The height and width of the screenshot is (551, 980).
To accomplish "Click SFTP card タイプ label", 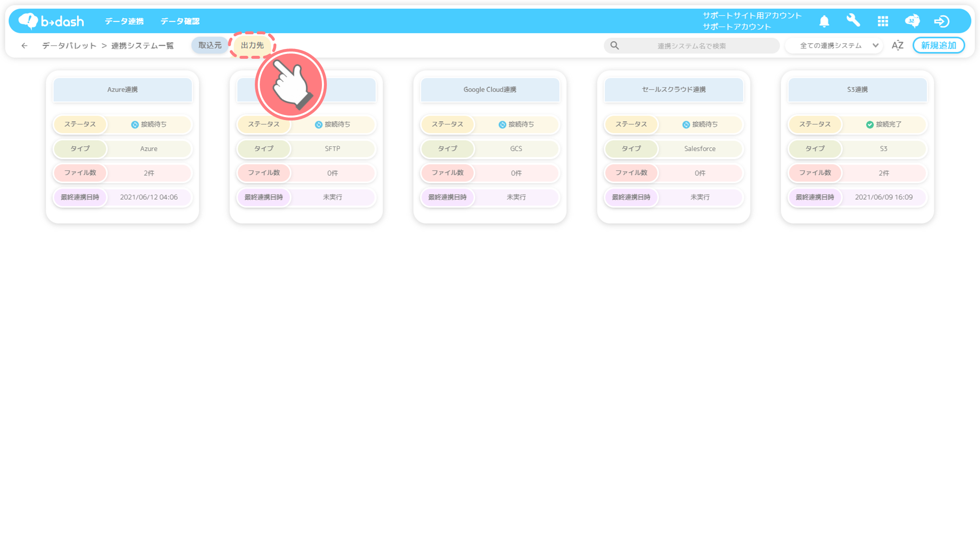I will (264, 148).
